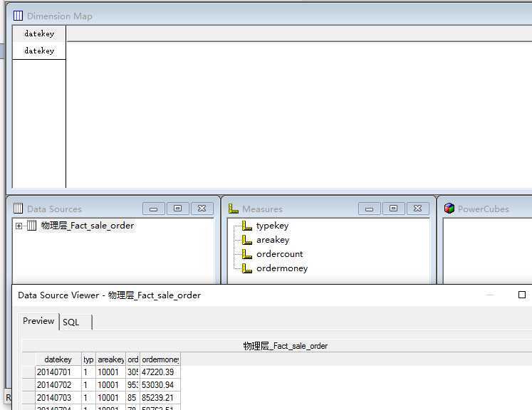Close the Measures panel
The width and height of the screenshot is (532, 410).
[x=418, y=209]
